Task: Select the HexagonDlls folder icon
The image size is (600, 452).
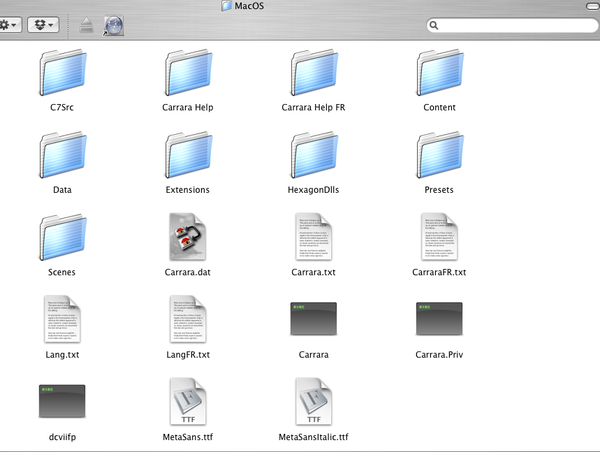Action: (x=314, y=155)
